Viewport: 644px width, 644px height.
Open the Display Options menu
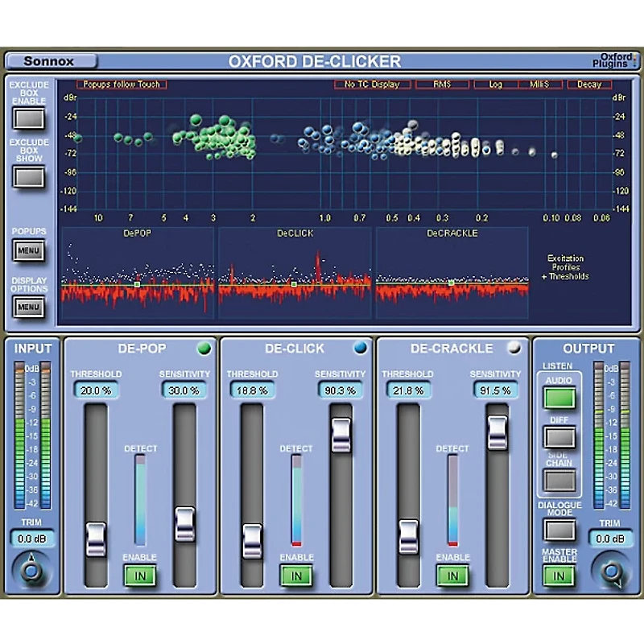tap(28, 307)
